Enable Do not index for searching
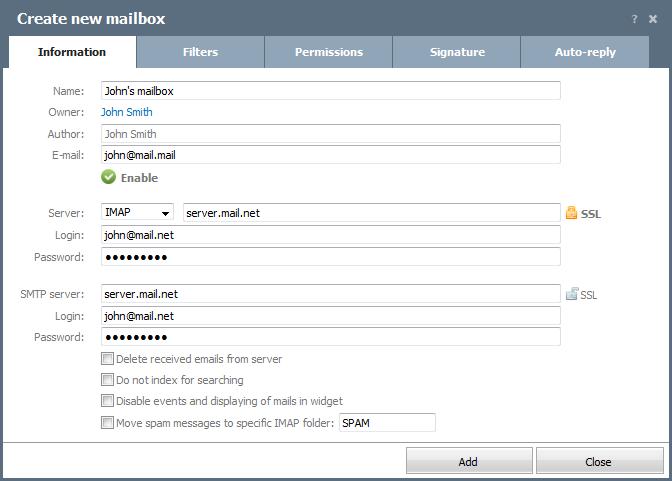The image size is (672, 481). [x=108, y=380]
